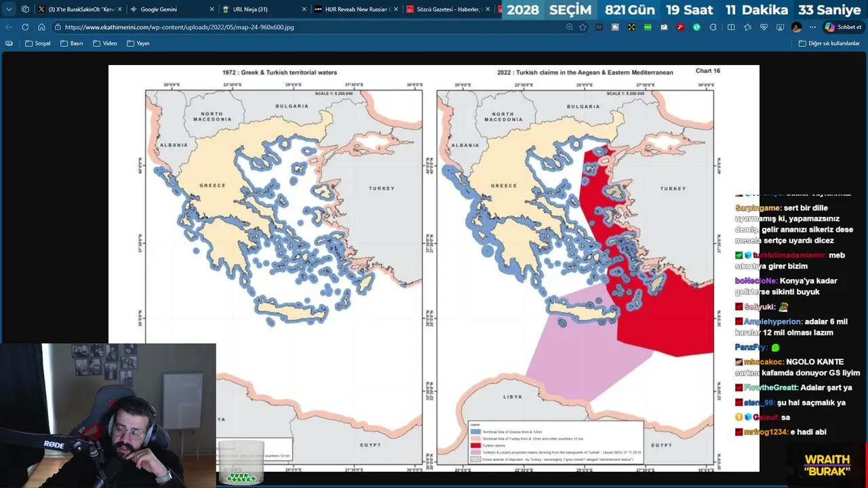The width and height of the screenshot is (868, 488).
Task: Go back with the back arrow
Action: point(9,27)
